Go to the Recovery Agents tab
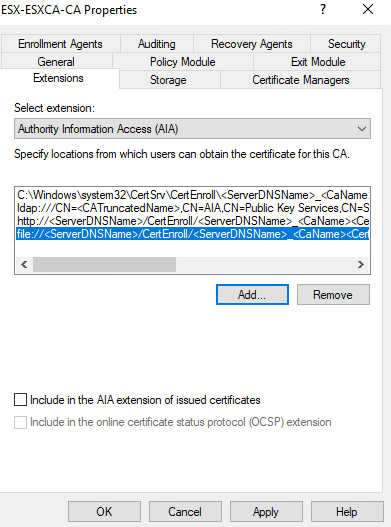The image size is (391, 527). [x=251, y=44]
